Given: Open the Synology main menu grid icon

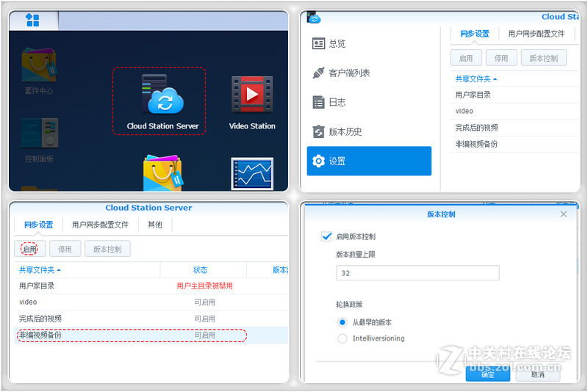Looking at the screenshot, I should (x=32, y=21).
